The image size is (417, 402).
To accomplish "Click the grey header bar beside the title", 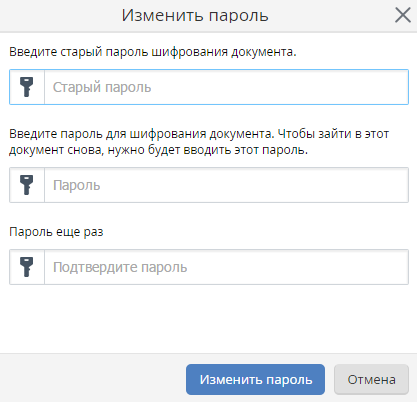I will [60, 15].
